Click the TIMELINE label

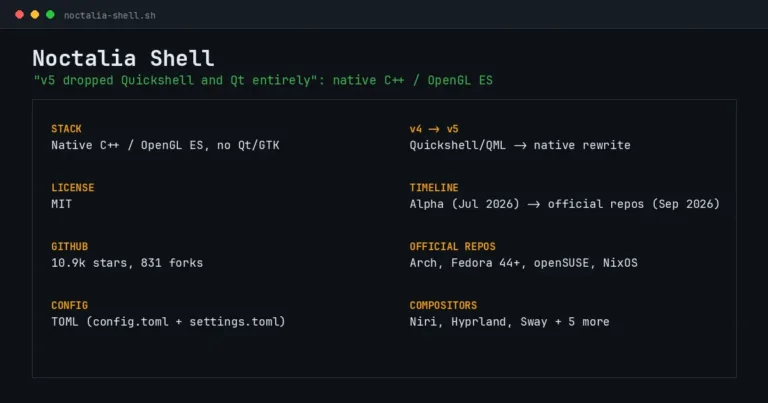click(x=434, y=188)
